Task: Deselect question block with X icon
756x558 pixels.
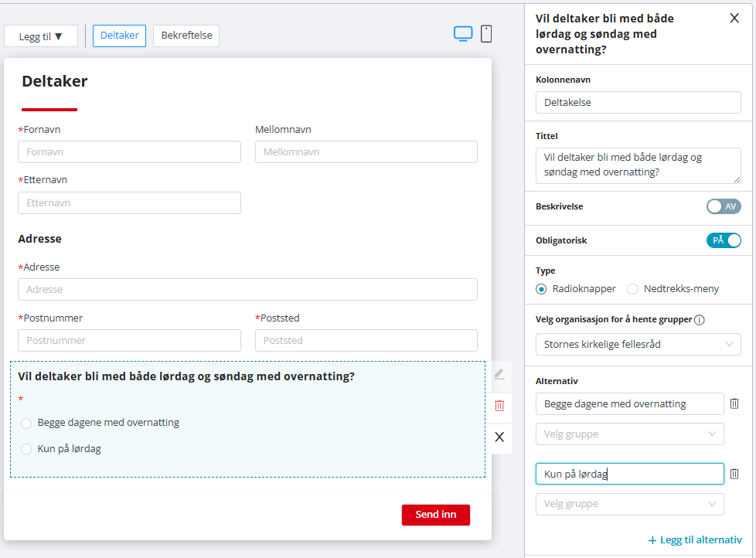Action: 499,437
